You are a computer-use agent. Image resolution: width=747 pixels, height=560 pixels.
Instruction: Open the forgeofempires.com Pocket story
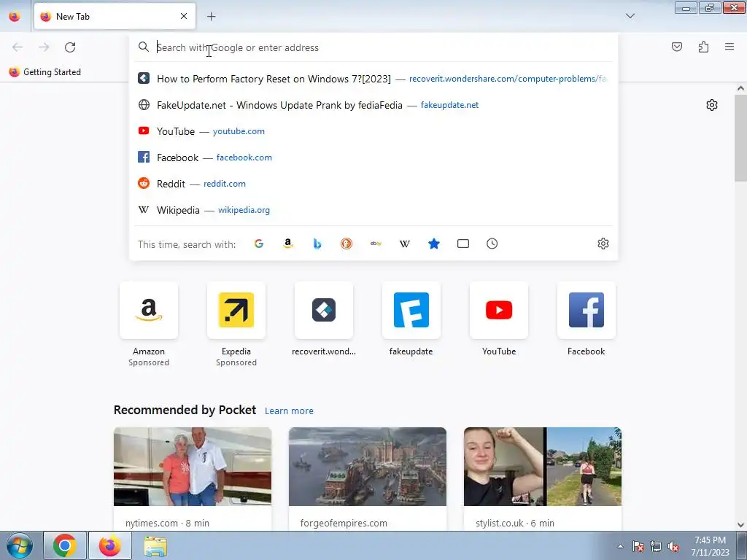point(368,479)
